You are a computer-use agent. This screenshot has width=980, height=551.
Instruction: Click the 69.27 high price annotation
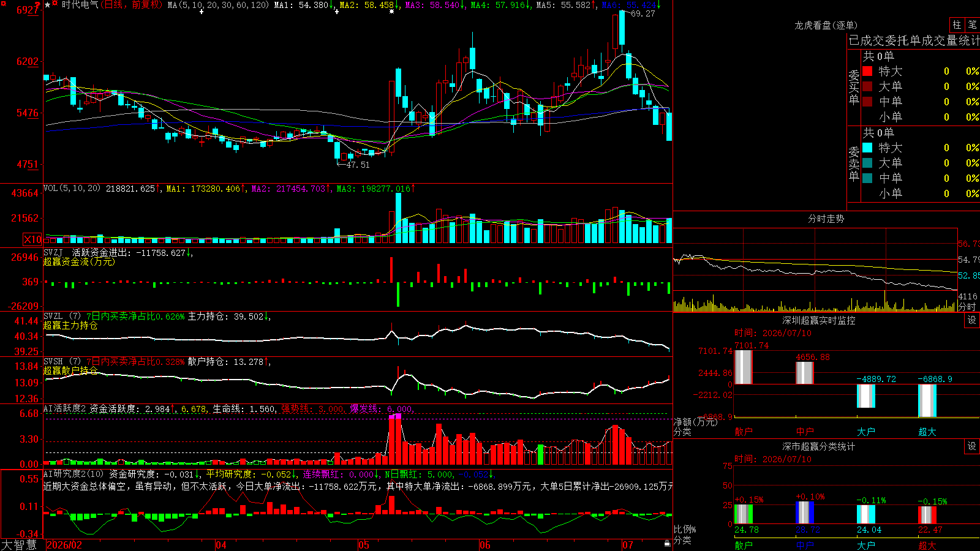tap(643, 13)
